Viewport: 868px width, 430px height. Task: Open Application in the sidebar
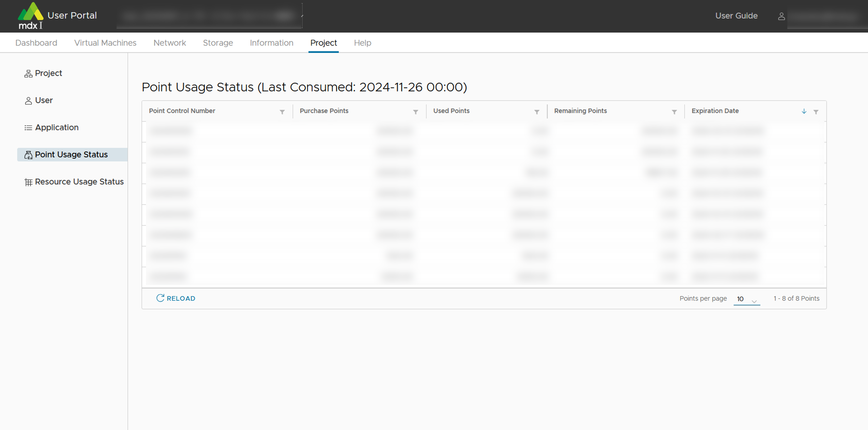(x=57, y=127)
